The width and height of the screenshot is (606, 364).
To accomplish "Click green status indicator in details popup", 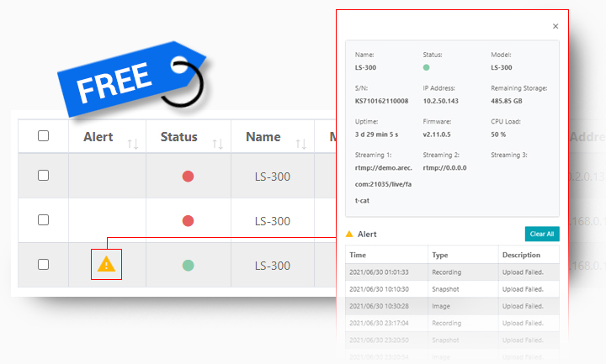I will click(427, 66).
